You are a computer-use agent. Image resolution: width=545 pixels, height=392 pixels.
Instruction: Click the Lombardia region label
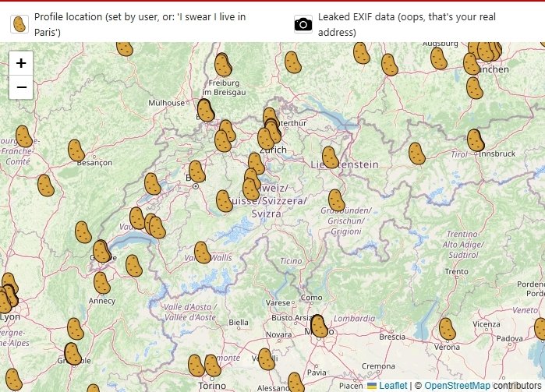coord(354,318)
